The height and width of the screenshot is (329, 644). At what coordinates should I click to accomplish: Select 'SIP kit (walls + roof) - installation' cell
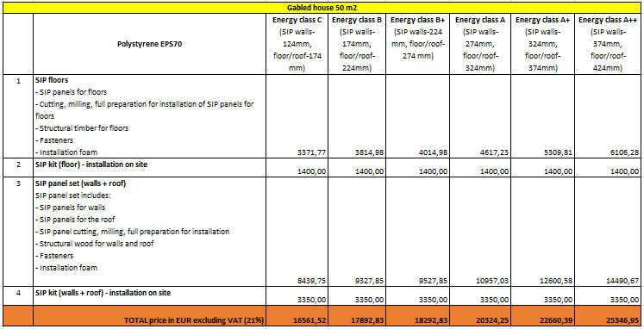(149, 295)
